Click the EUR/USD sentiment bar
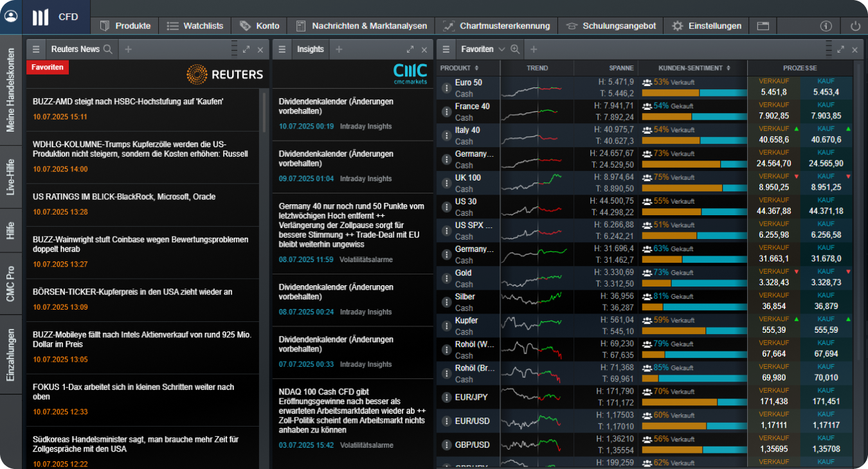Viewport: 868px width, 469px height. click(x=693, y=426)
